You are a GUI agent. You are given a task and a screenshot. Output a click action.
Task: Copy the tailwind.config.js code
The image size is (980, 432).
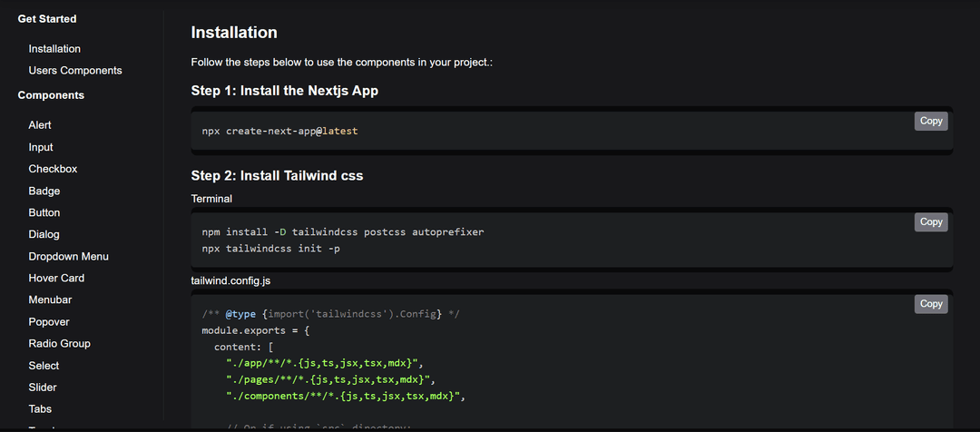click(x=930, y=304)
